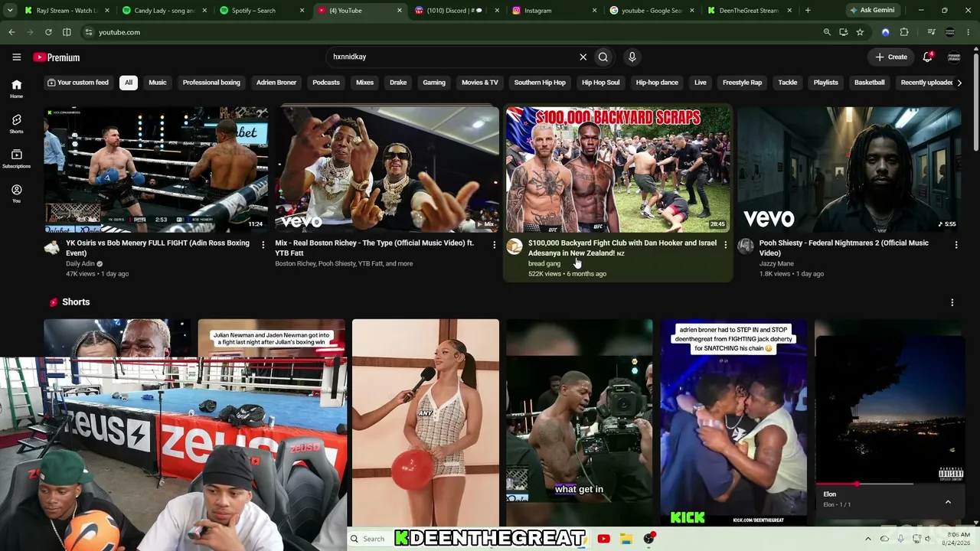Open Home in the YouTube sidebar

[x=16, y=89]
